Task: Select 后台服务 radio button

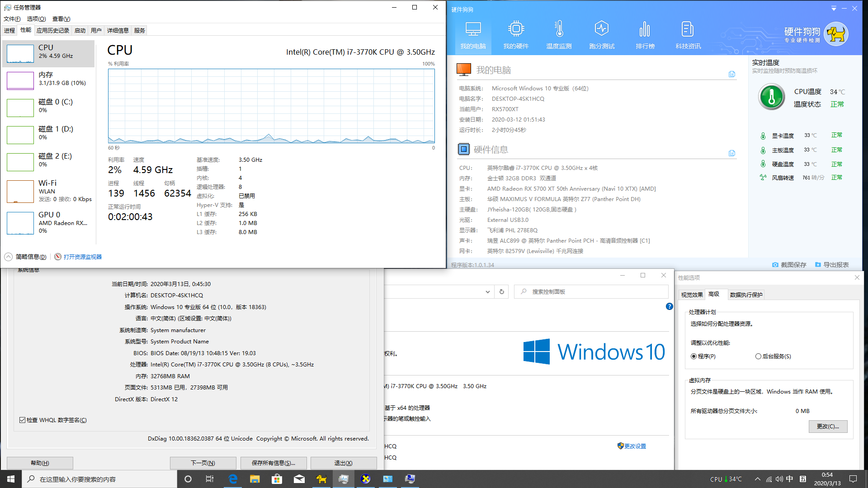Action: [x=758, y=357]
